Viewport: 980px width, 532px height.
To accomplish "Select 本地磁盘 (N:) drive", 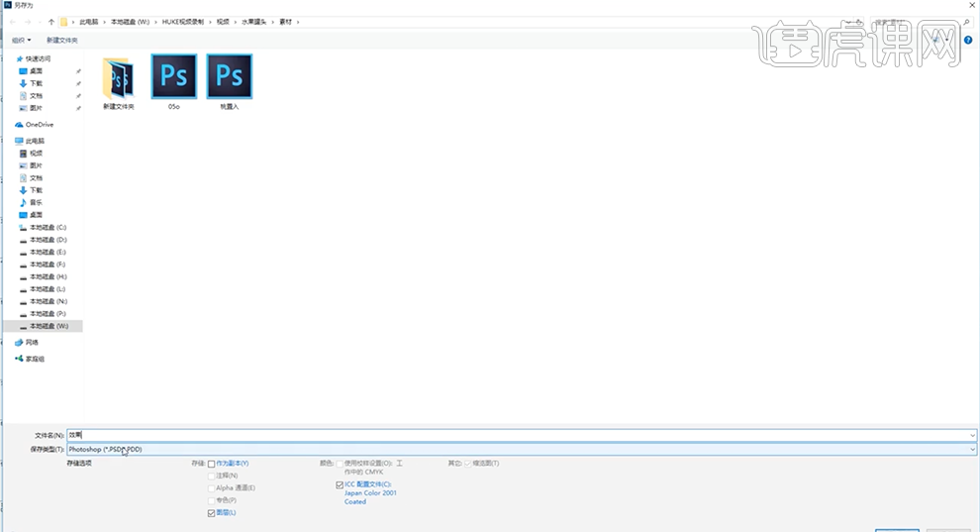I will [44, 301].
